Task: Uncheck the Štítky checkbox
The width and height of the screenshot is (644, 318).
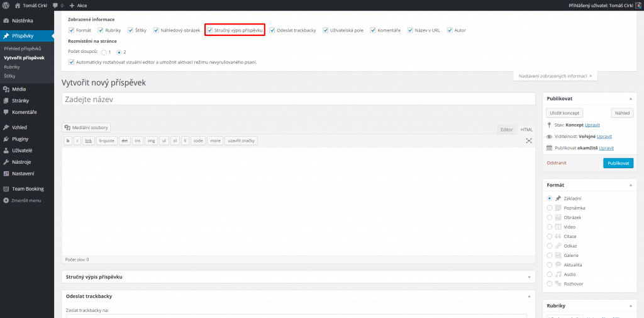Action: coord(130,30)
